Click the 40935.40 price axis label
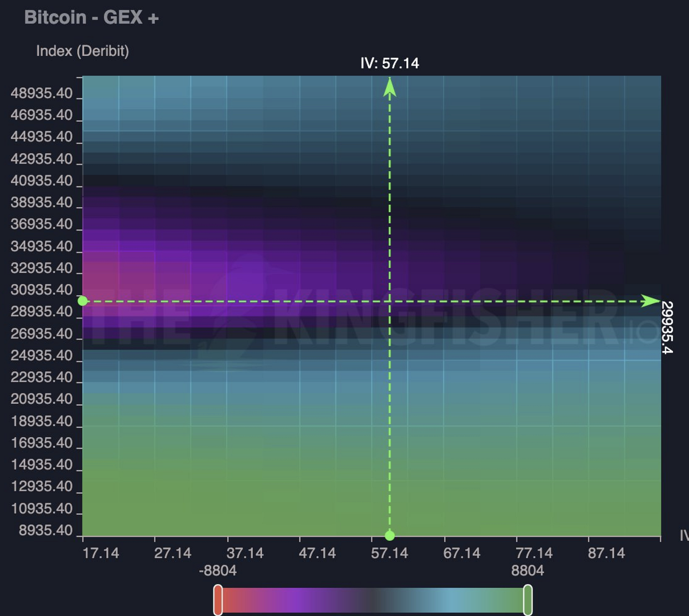 pos(42,181)
